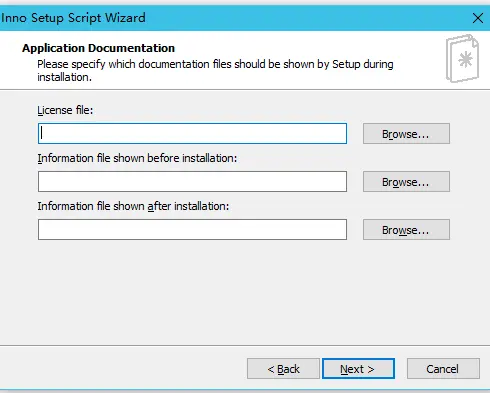The height and width of the screenshot is (393, 490).
Task: Click the 'Inno Setup Script Wizard' title bar text
Action: pos(73,18)
